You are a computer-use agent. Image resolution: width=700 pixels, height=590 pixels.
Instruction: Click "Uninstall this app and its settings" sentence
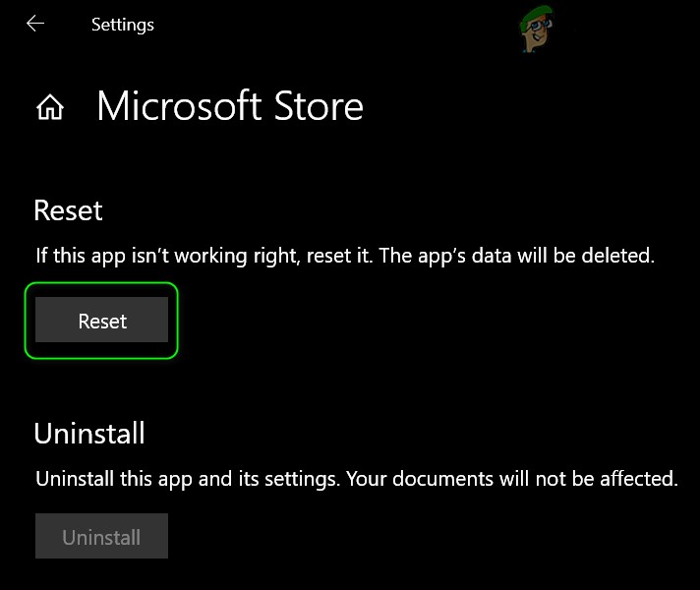[187, 480]
